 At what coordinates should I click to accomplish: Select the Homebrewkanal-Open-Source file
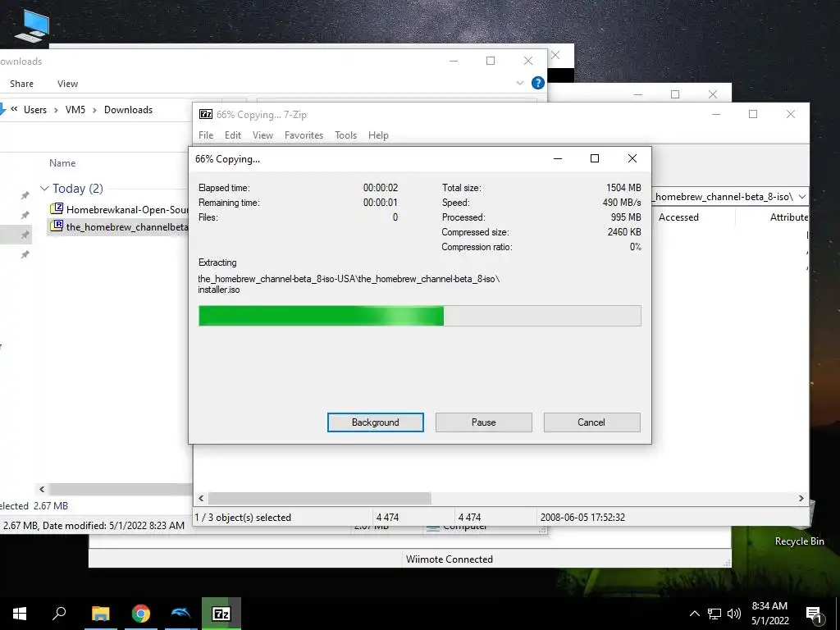pyautogui.click(x=127, y=209)
